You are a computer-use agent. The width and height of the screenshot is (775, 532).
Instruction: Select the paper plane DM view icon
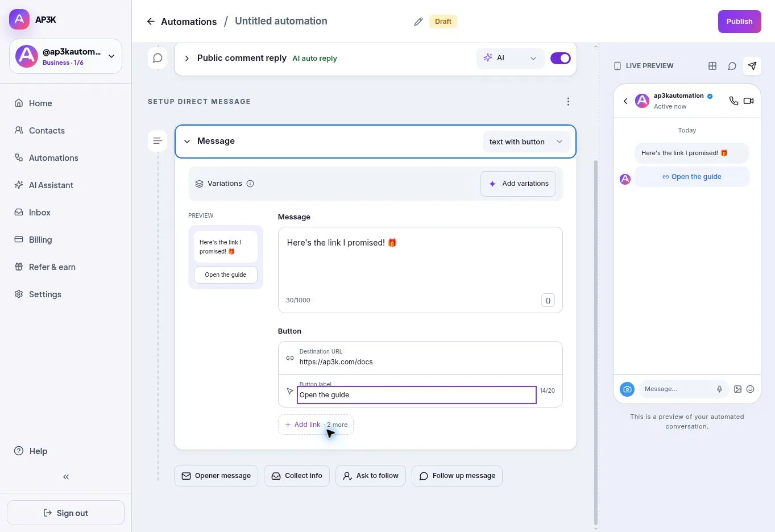point(752,66)
